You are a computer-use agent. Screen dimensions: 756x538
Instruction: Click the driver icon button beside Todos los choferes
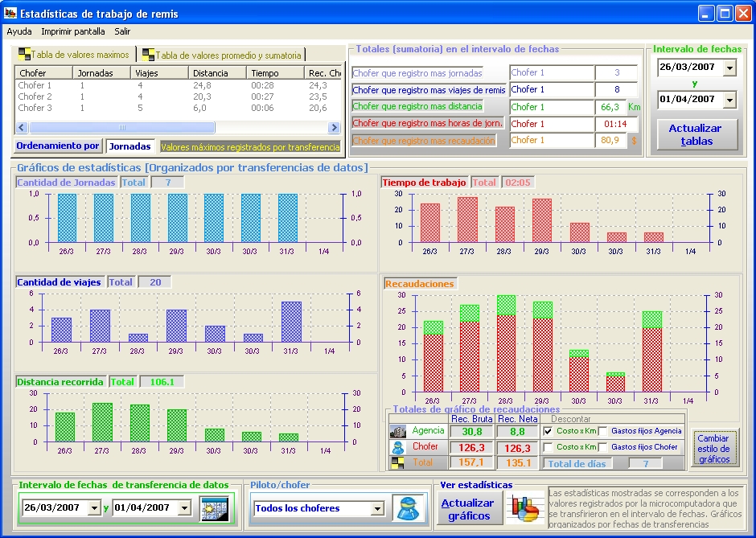(x=409, y=508)
